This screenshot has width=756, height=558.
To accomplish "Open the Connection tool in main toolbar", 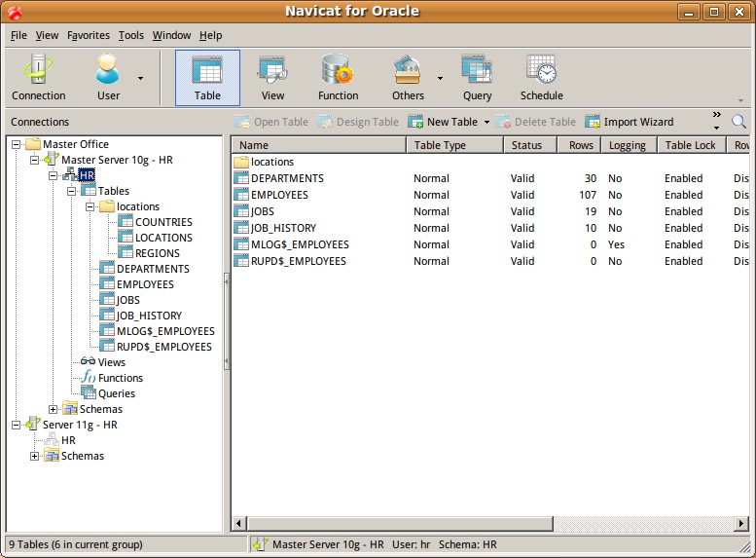I will point(38,77).
